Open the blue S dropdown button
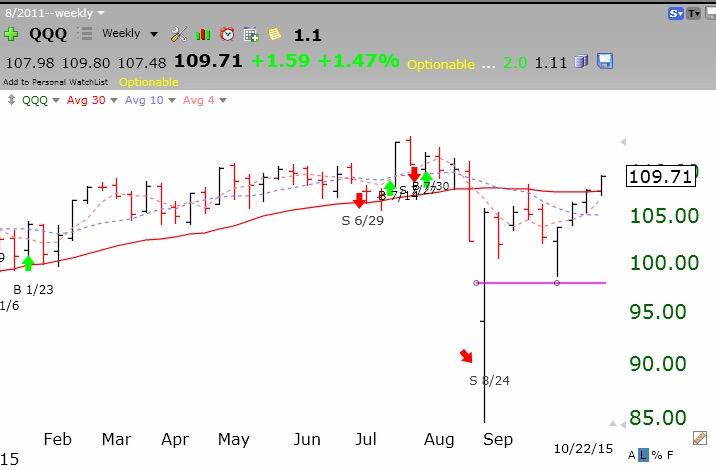Image resolution: width=716 pixels, height=470 pixels. [x=675, y=14]
